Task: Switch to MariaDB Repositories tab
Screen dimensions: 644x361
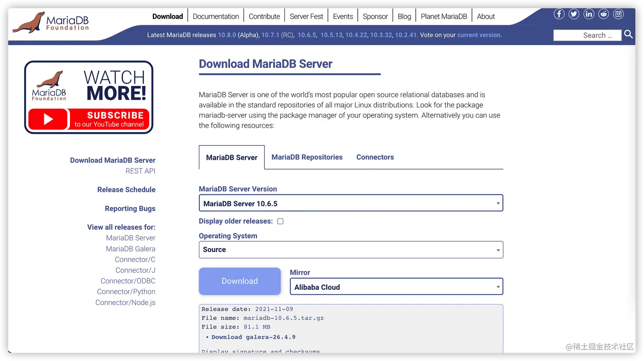Action: 307,157
